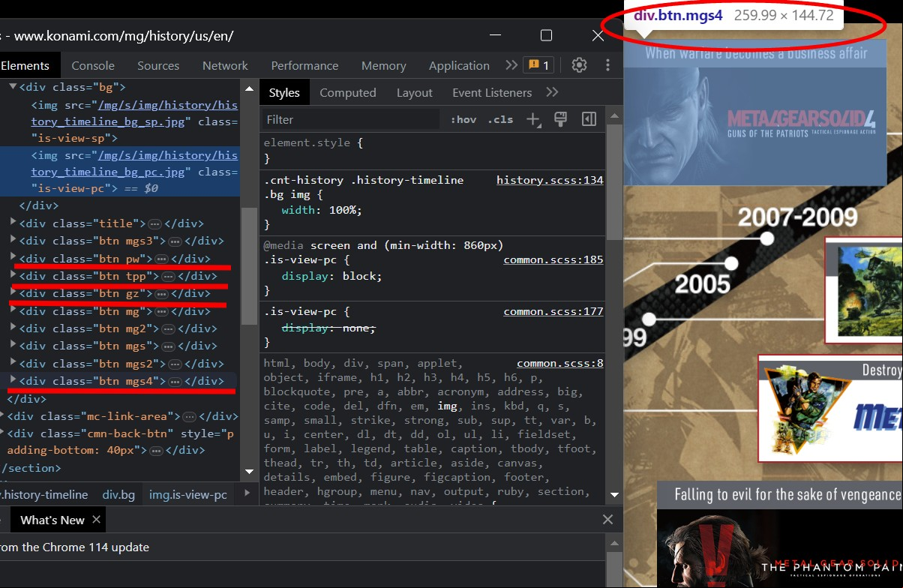The width and height of the screenshot is (903, 588).
Task: Click the styles Filter input field
Action: 350,119
